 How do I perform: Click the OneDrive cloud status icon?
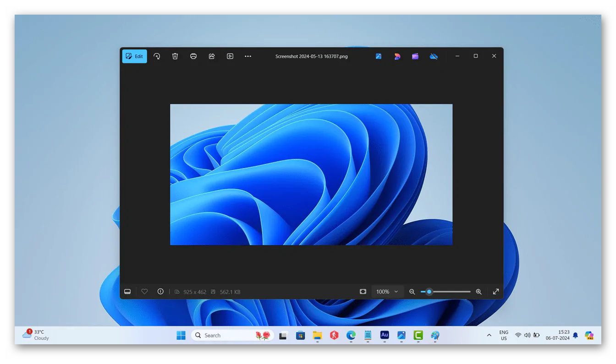coord(434,56)
